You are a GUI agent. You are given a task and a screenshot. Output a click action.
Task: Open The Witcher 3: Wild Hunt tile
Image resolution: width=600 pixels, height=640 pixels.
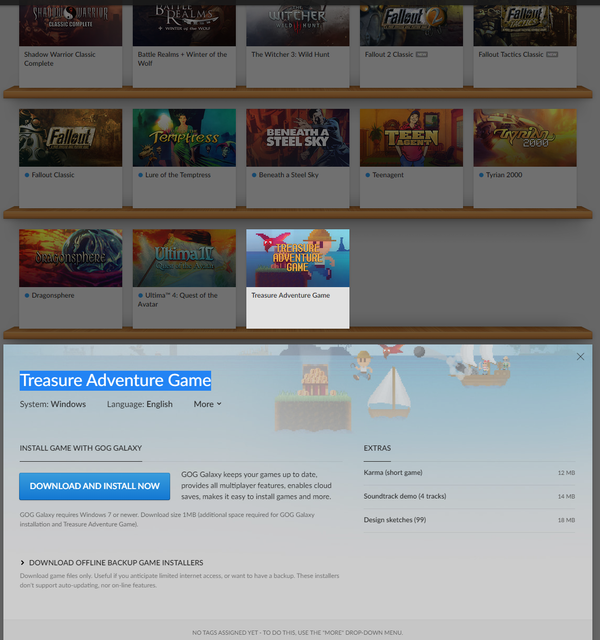(298, 25)
